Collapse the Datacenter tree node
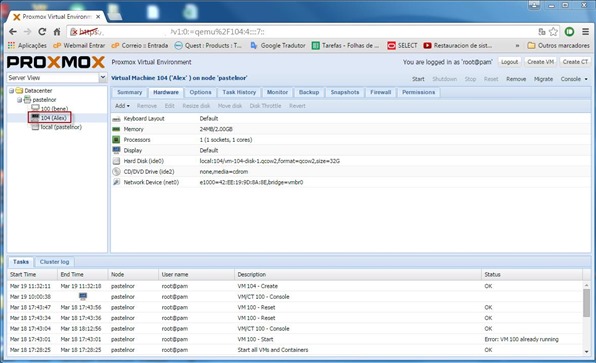596x363 pixels. (11, 91)
